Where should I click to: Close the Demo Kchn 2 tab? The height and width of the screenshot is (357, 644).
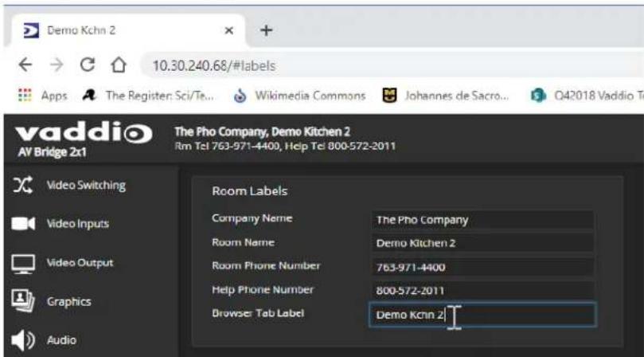click(x=229, y=30)
